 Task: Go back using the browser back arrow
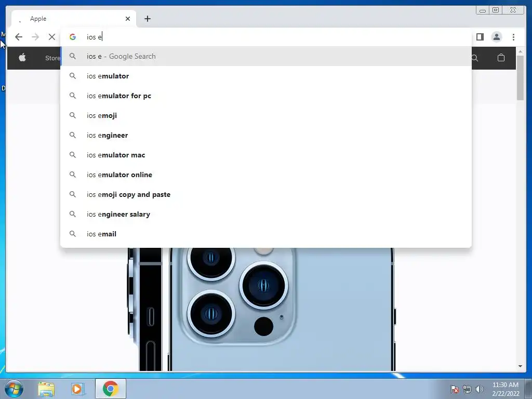(19, 37)
